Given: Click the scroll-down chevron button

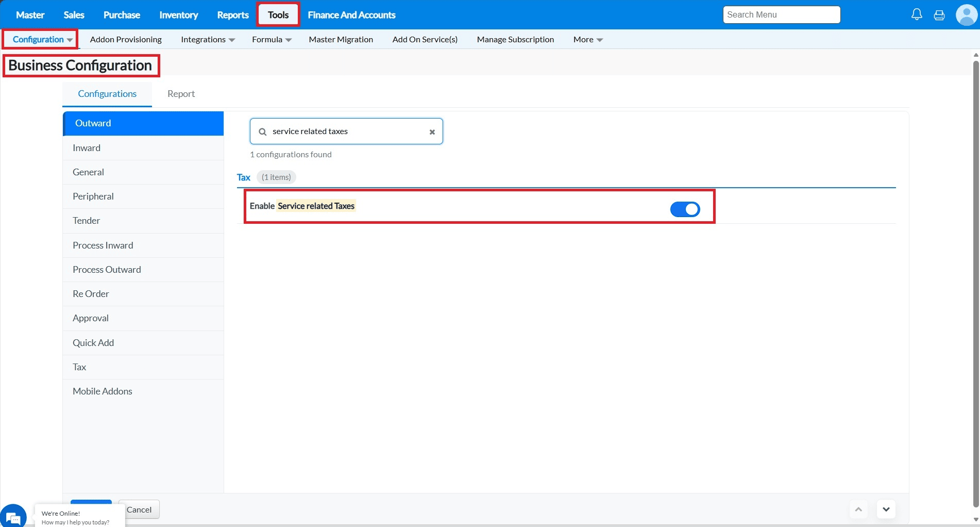Looking at the screenshot, I should point(886,509).
